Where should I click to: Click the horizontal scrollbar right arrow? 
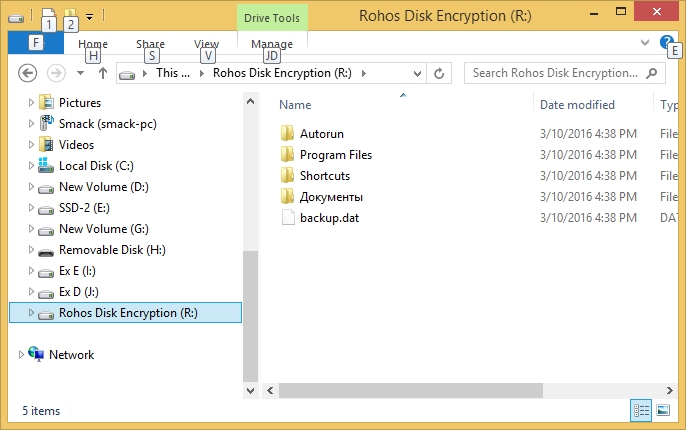point(669,390)
